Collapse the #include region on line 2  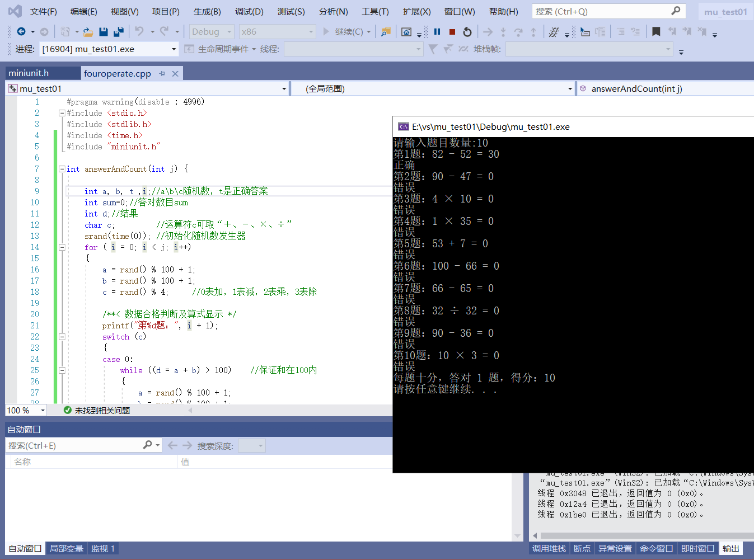[x=62, y=113]
